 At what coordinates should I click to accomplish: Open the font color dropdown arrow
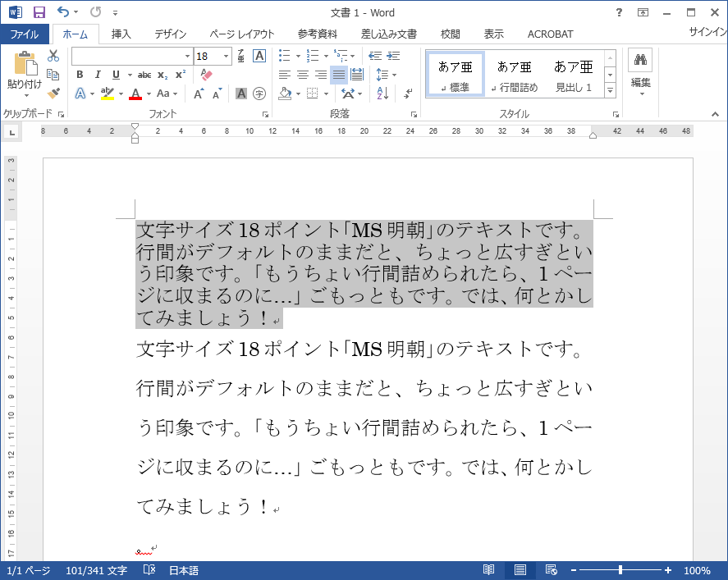(x=149, y=94)
